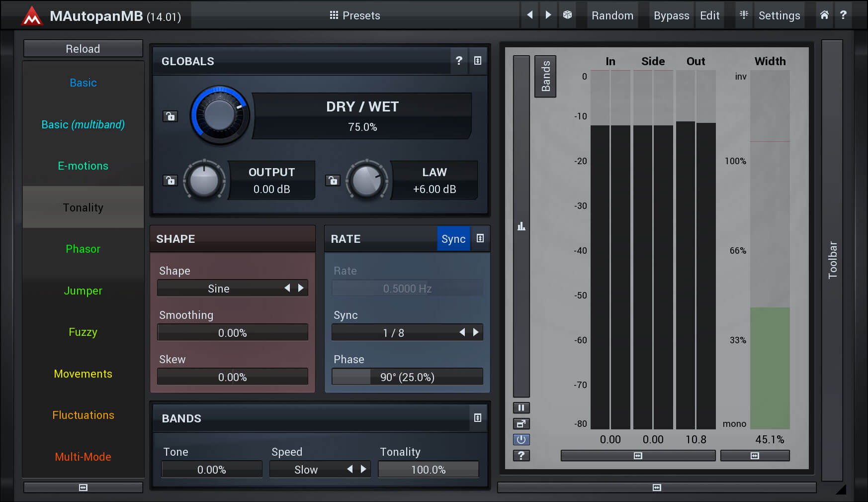Open the Settings button
This screenshot has width=868, height=502.
[x=779, y=15]
